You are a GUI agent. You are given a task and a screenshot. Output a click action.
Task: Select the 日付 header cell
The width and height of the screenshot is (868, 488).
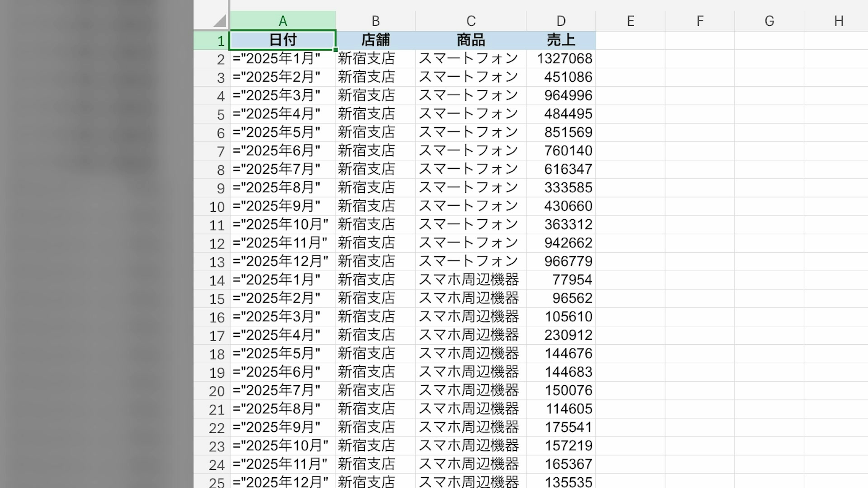click(x=283, y=40)
